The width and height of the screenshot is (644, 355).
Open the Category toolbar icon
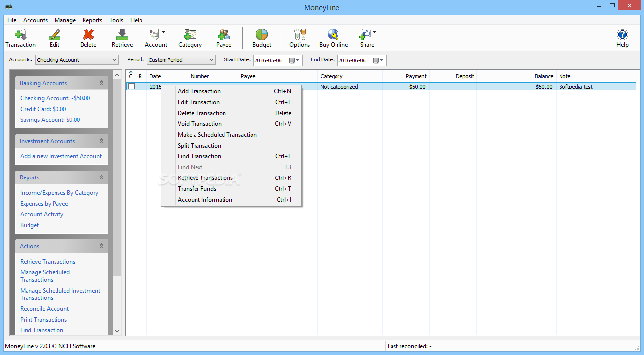tap(190, 34)
